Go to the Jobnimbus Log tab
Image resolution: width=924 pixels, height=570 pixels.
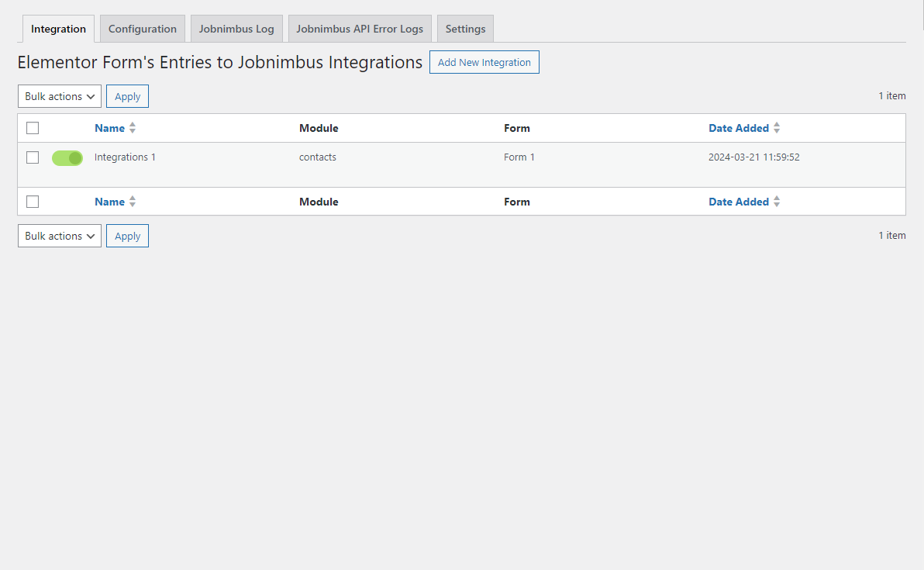[236, 29]
